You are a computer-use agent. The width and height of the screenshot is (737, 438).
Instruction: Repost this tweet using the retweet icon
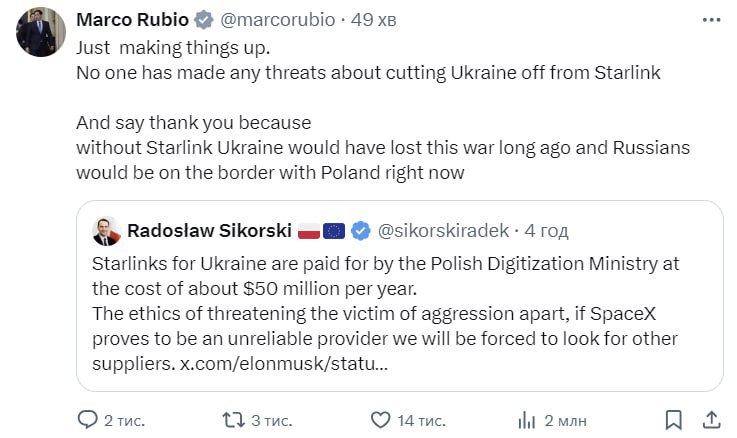(233, 419)
